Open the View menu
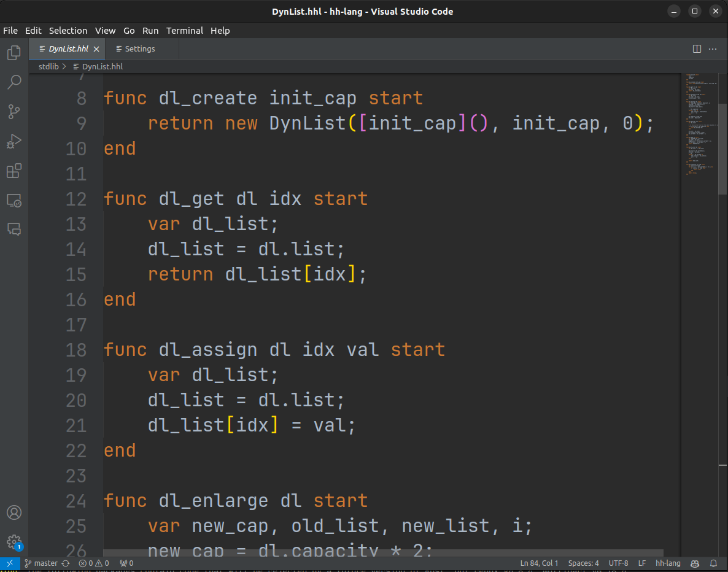 click(106, 31)
